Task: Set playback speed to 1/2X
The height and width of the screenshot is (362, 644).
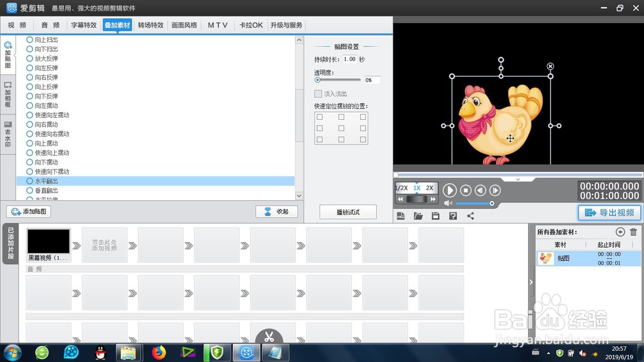Action: point(401,188)
